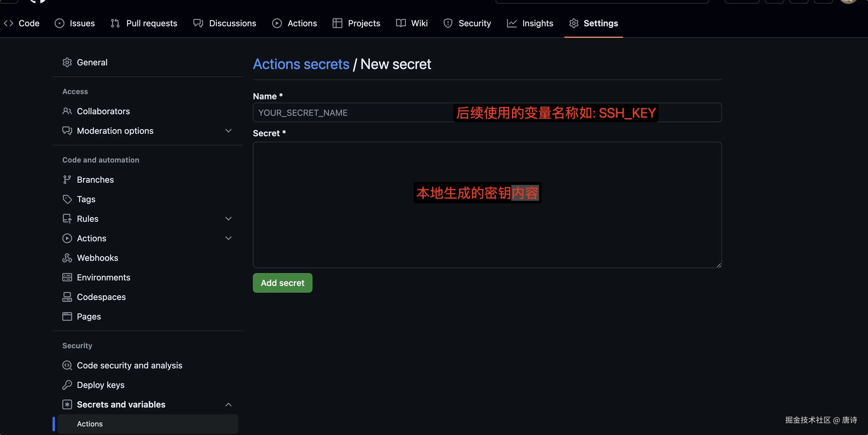Click the Code security and analysis icon
868x435 pixels.
[67, 365]
